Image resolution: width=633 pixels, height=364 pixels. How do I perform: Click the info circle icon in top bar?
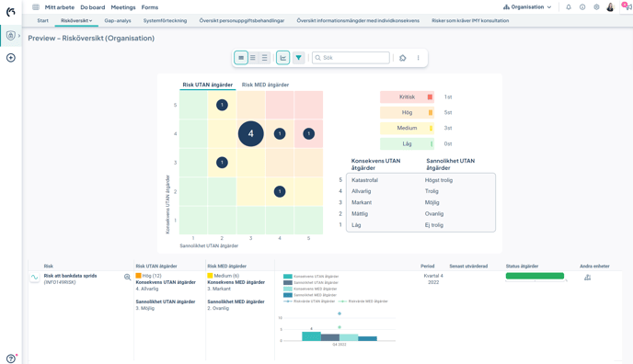(582, 7)
